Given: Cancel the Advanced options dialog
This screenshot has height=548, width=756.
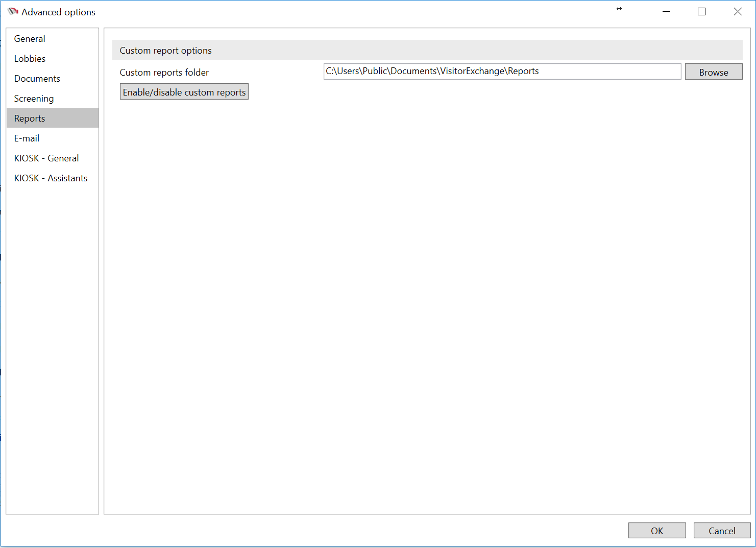Looking at the screenshot, I should click(722, 531).
